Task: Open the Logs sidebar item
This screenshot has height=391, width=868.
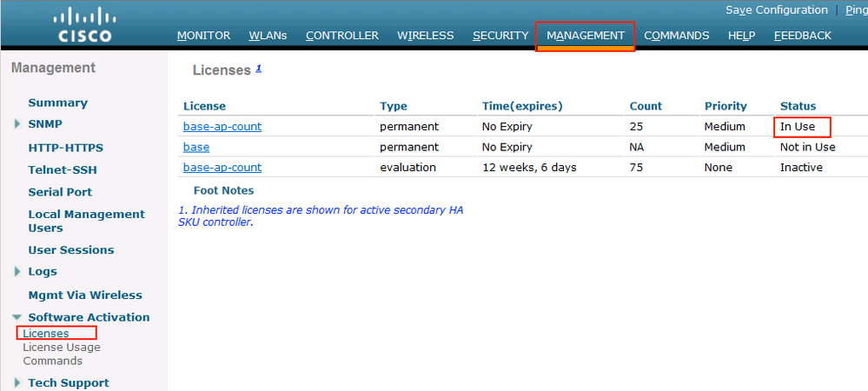Action: [x=43, y=272]
